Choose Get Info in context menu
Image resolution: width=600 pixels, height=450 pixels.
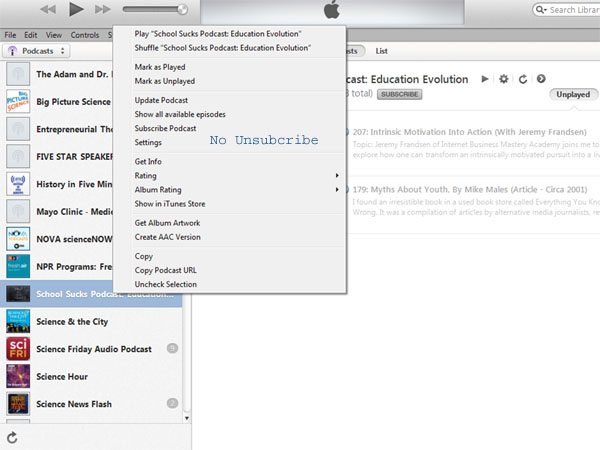(x=148, y=161)
